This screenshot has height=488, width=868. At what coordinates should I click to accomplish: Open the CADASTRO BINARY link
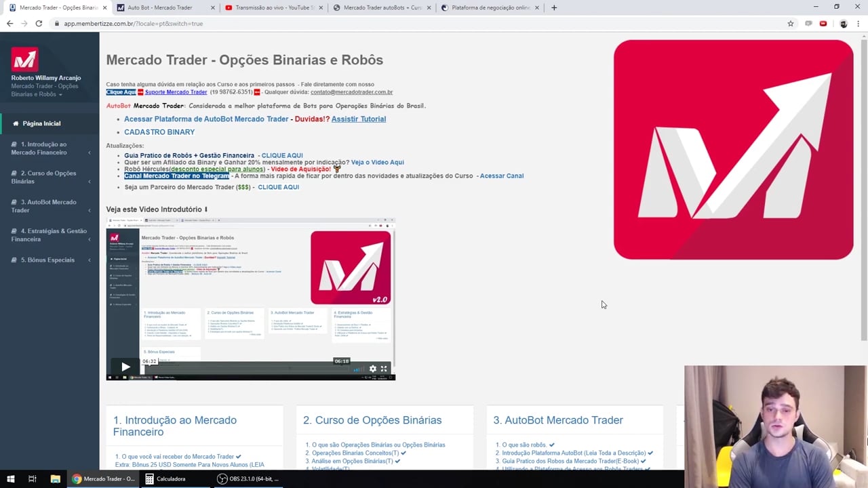[159, 132]
